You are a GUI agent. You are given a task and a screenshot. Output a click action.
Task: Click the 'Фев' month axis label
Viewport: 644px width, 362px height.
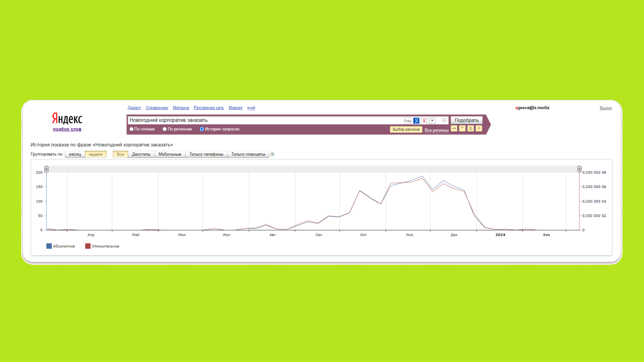[x=546, y=235]
